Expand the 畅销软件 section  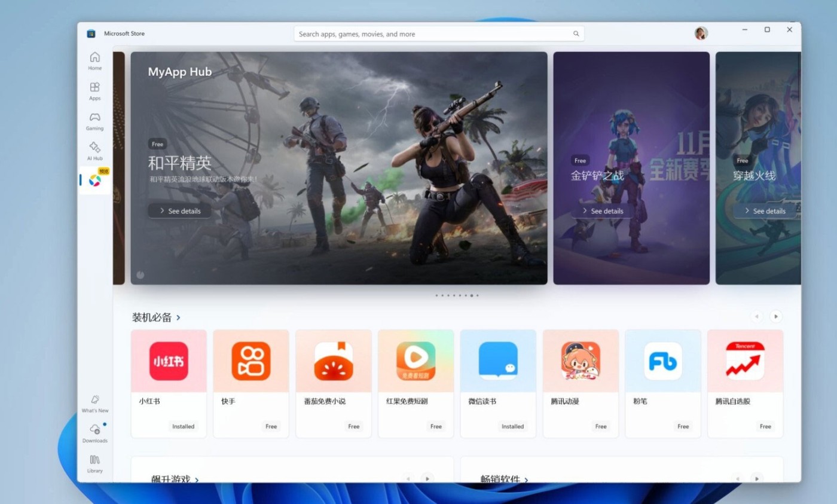[526, 479]
